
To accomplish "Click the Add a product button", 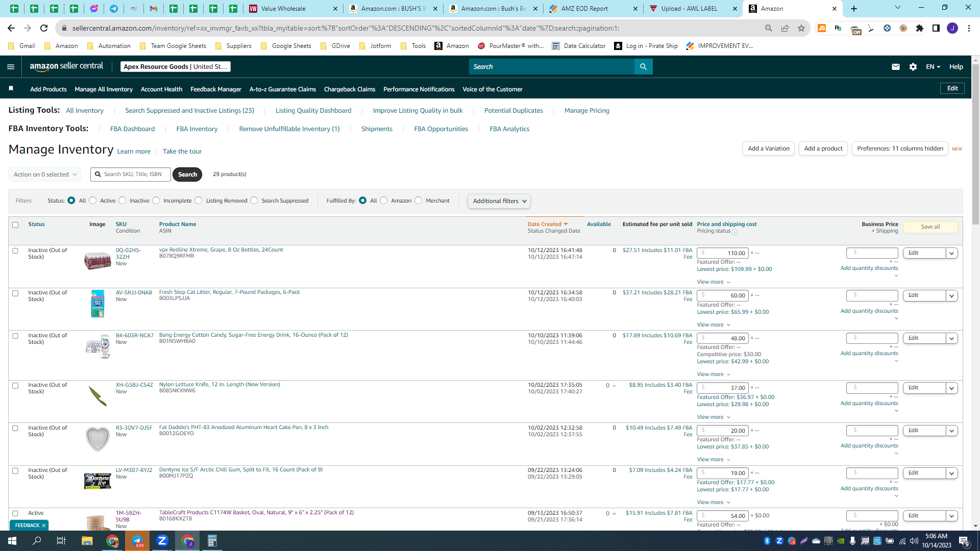I will pos(823,148).
